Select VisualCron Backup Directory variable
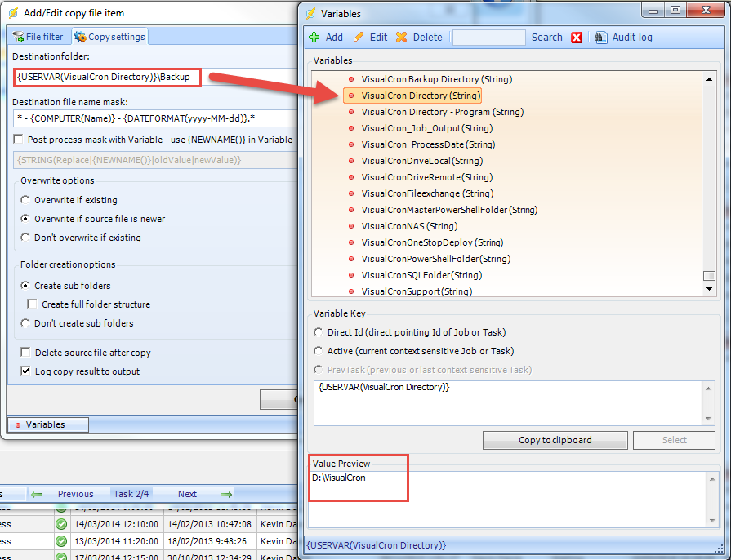This screenshot has width=731, height=560. 436,79
